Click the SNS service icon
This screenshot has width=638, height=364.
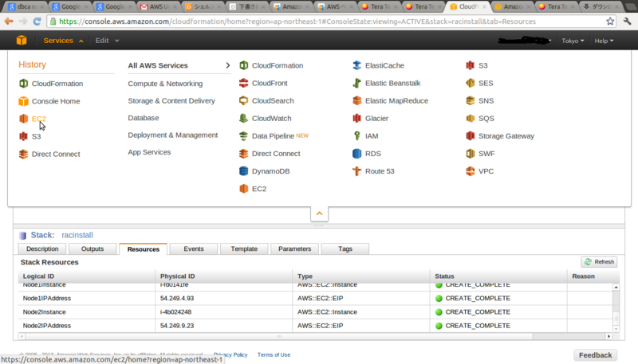471,100
